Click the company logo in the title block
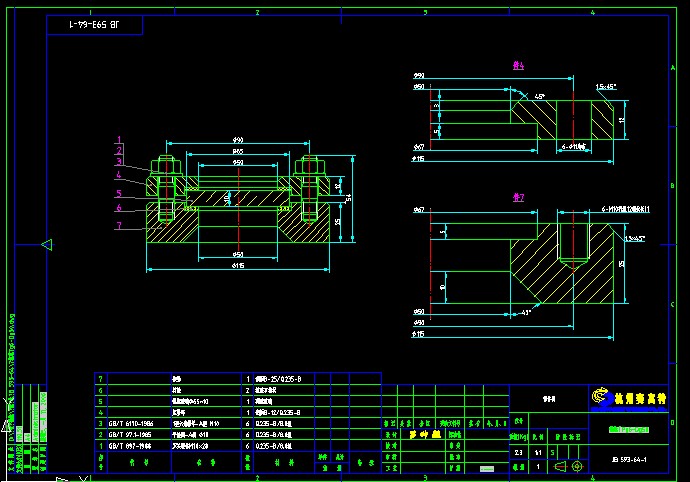This screenshot has width=690, height=482. (601, 399)
